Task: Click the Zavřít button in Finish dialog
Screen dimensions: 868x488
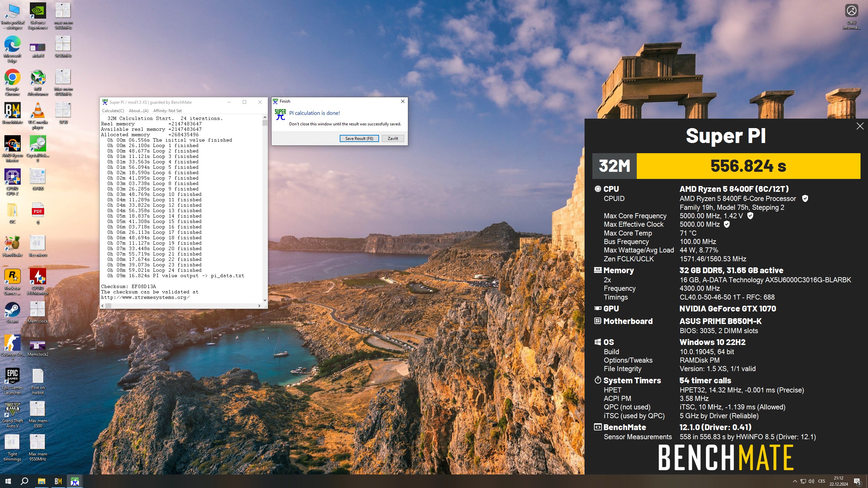Action: pyautogui.click(x=393, y=138)
